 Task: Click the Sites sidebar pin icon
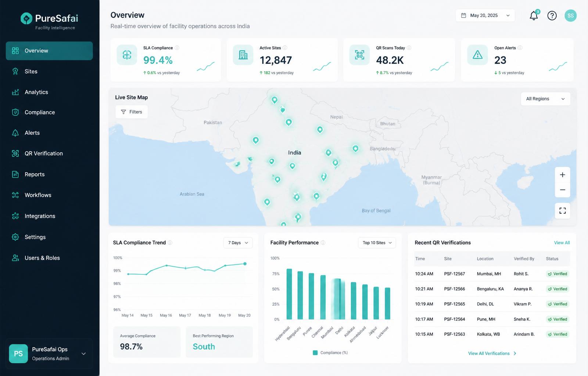[x=15, y=71]
